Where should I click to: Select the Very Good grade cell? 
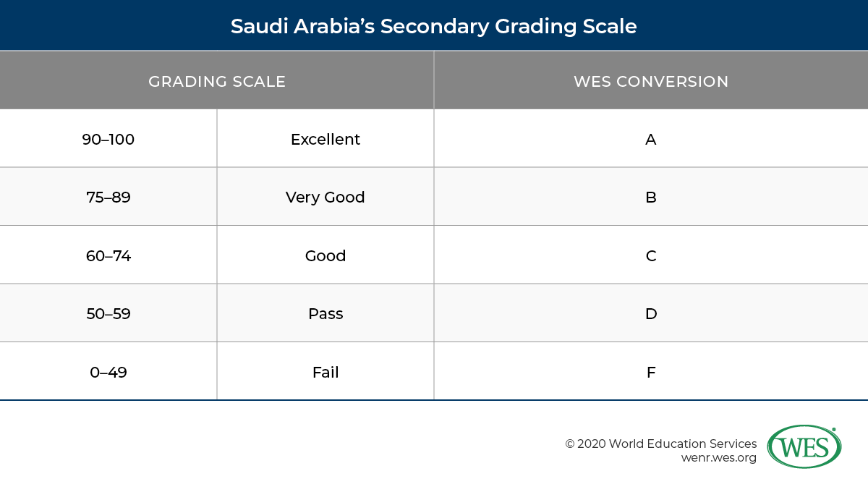coord(325,197)
